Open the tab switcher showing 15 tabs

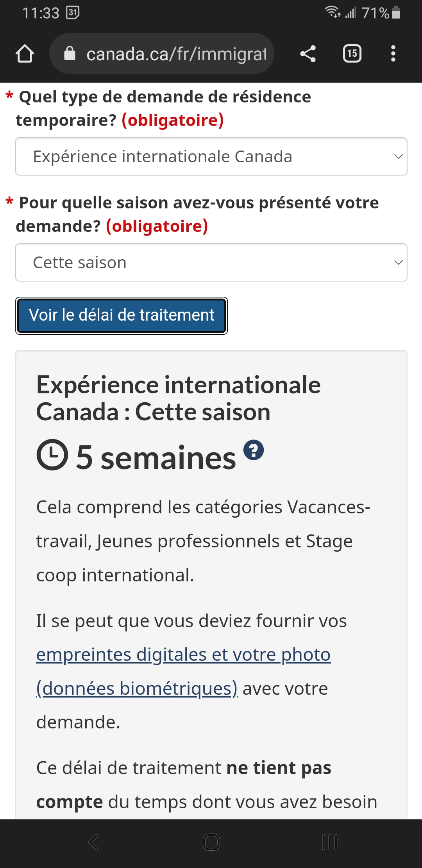(352, 54)
